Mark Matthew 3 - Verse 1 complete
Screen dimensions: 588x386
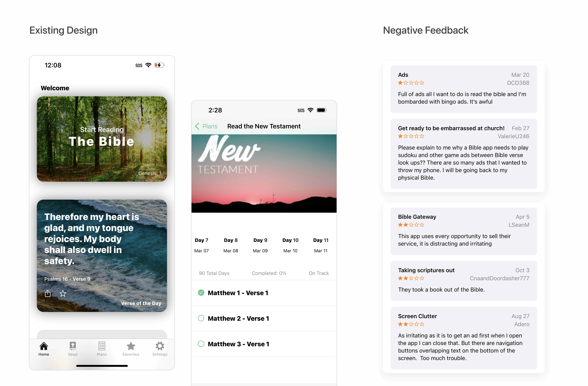click(x=201, y=344)
